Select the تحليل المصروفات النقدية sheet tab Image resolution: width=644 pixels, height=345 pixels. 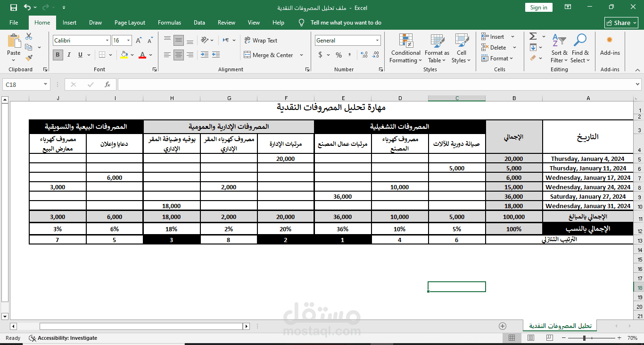560,326
